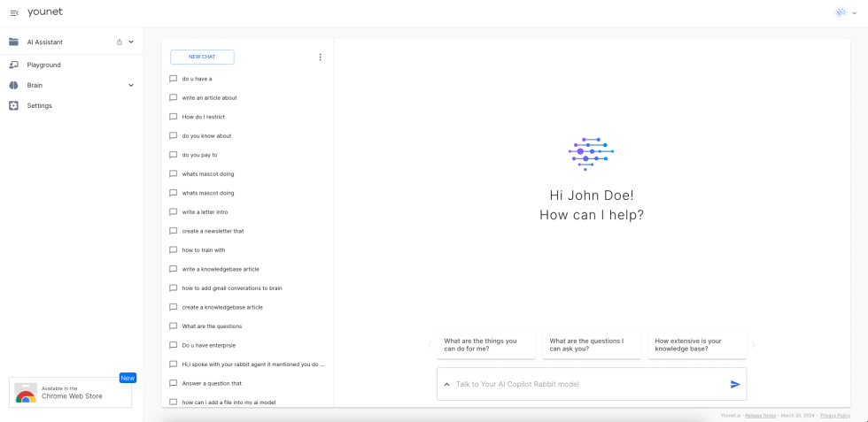This screenshot has width=868, height=422.
Task: Click the Playground icon in the sidebar
Action: coord(13,65)
